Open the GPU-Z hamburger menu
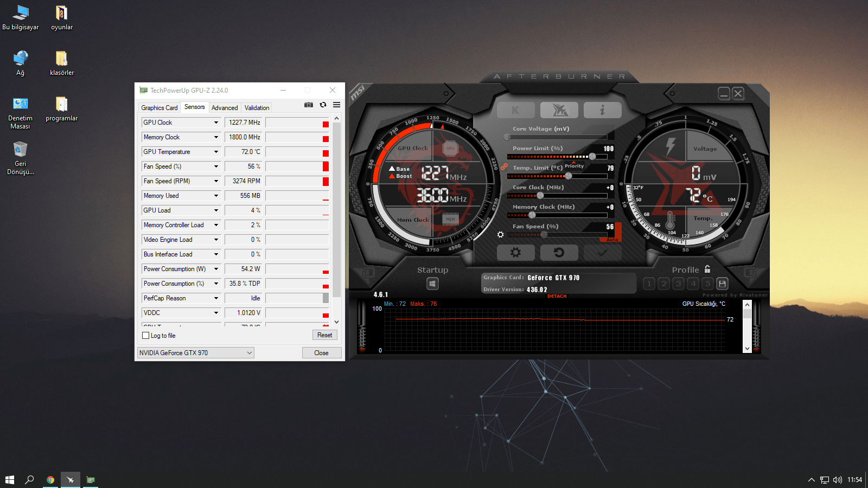 [337, 105]
